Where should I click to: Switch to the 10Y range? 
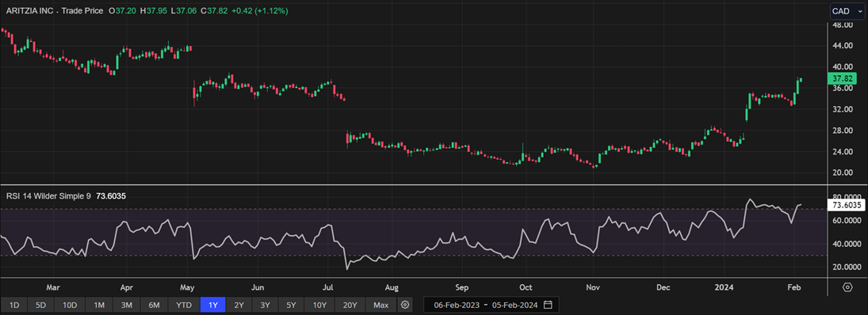(319, 305)
